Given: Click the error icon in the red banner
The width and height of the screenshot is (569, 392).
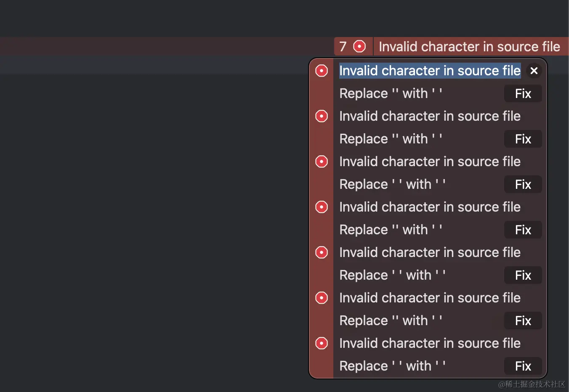Looking at the screenshot, I should pyautogui.click(x=359, y=46).
